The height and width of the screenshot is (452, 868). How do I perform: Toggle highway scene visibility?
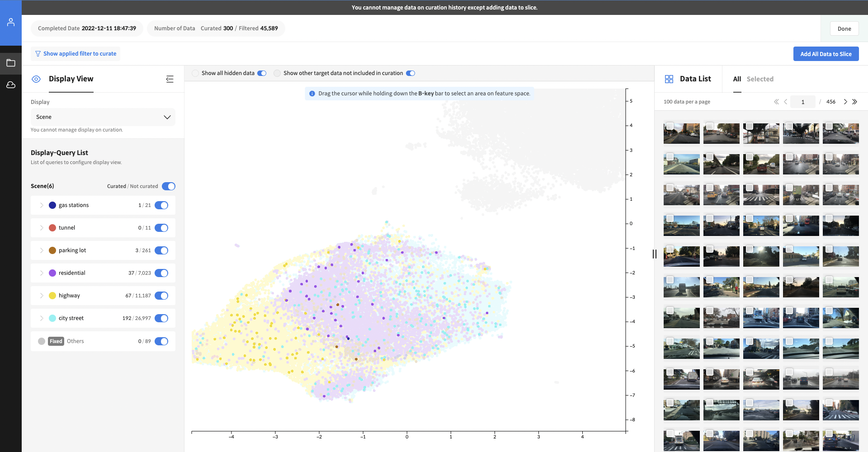pyautogui.click(x=161, y=296)
